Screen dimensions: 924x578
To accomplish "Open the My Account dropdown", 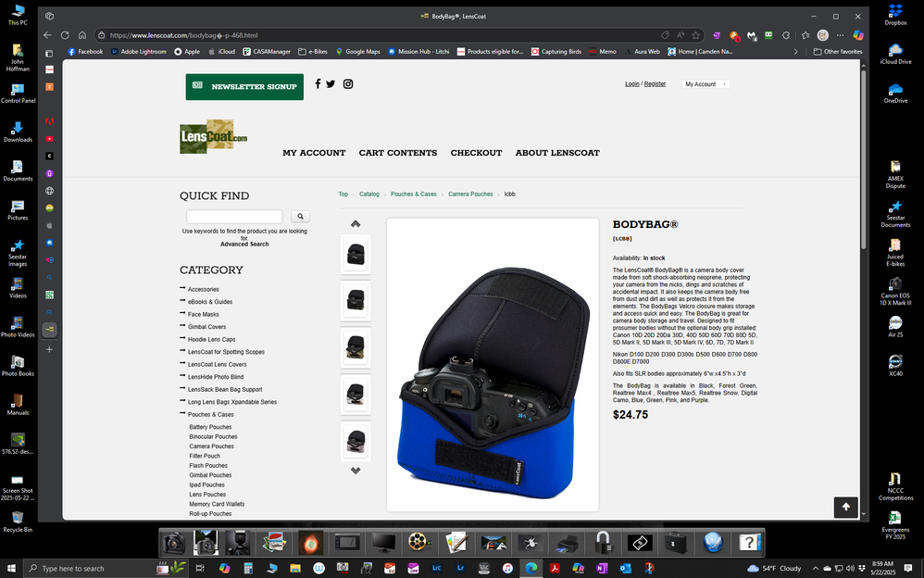I will coord(705,84).
